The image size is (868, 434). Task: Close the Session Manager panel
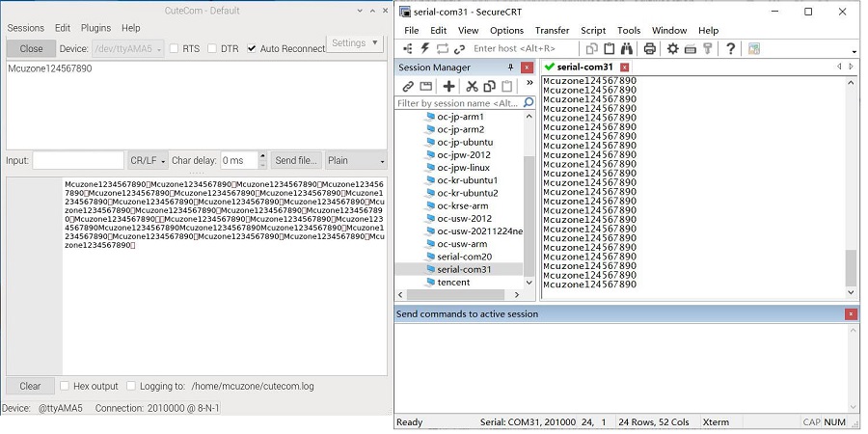click(527, 68)
